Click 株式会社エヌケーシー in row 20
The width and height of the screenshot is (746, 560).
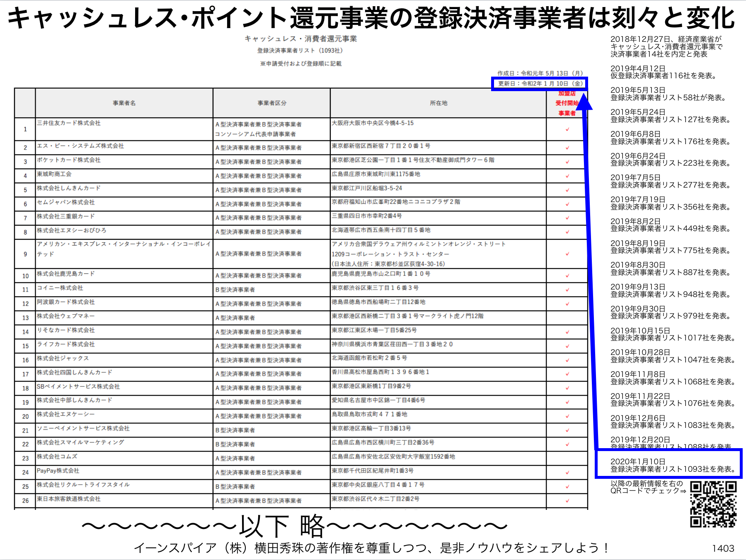[66, 414]
